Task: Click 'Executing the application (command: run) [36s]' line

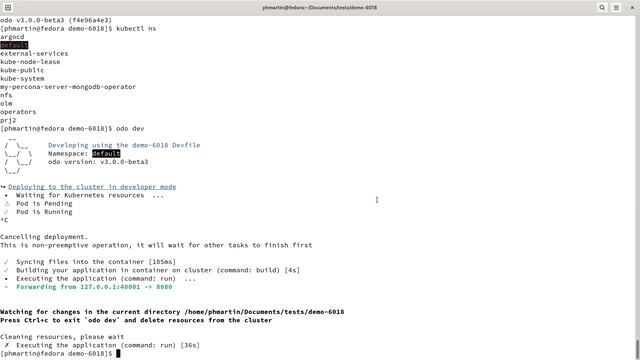Action: pyautogui.click(x=102, y=345)
